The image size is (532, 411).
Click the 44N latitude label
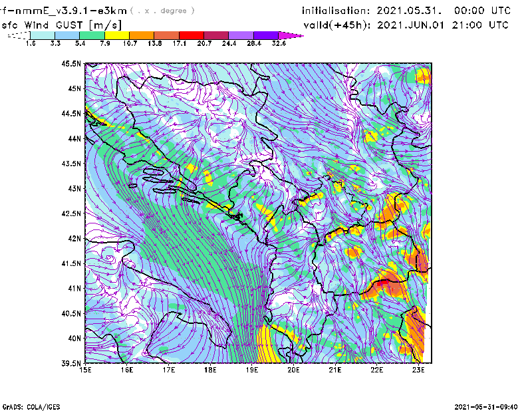click(74, 138)
